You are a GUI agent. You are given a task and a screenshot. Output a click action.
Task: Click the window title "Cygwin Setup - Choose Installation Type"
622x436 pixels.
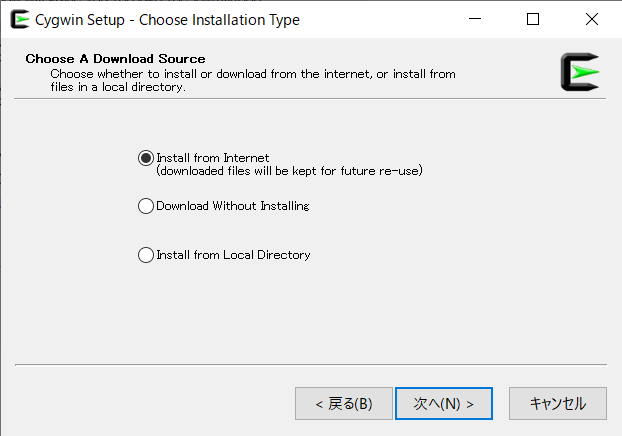pyautogui.click(x=167, y=20)
